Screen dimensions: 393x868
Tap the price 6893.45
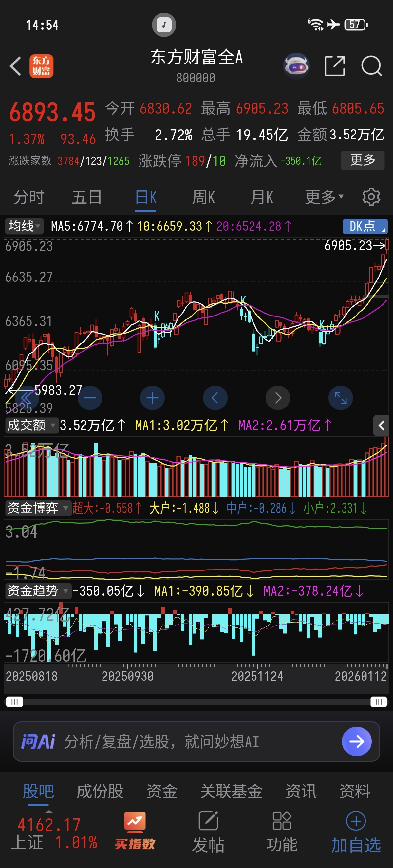coord(52,113)
